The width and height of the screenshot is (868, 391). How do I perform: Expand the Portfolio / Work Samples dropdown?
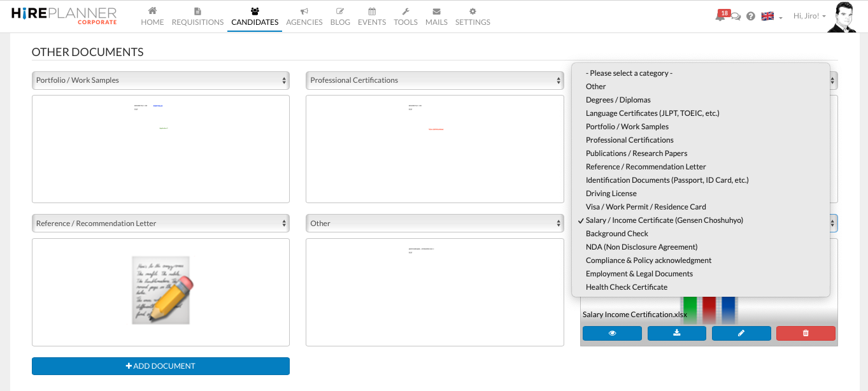pos(160,80)
